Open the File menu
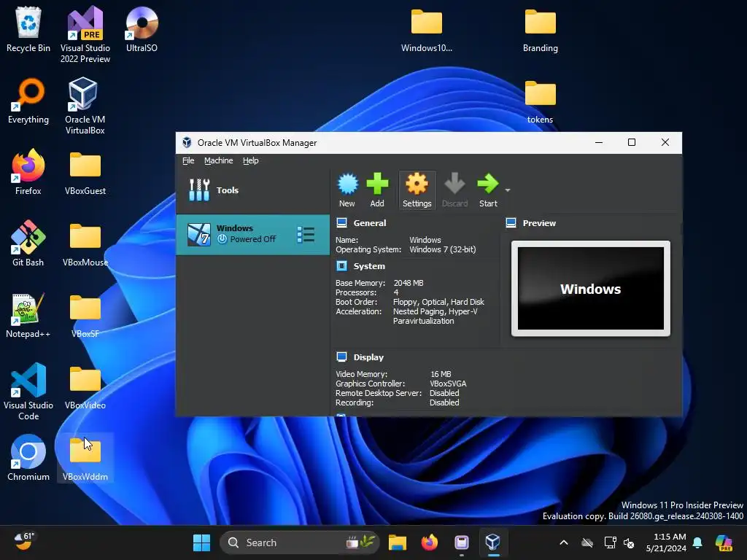 click(x=188, y=160)
